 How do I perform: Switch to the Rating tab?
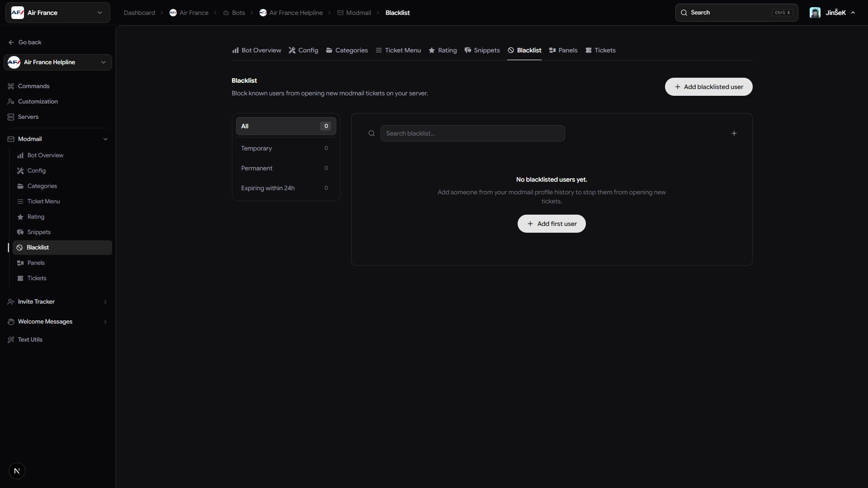tap(443, 50)
